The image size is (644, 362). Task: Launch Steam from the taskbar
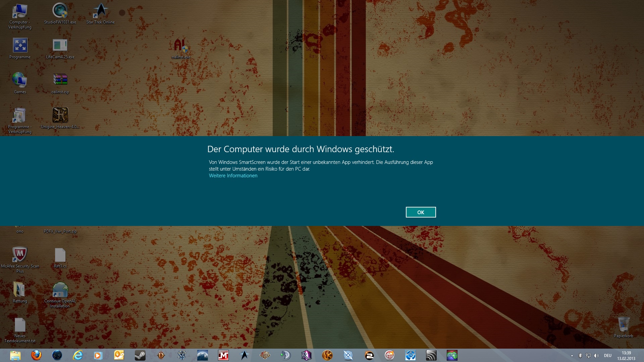click(x=140, y=355)
